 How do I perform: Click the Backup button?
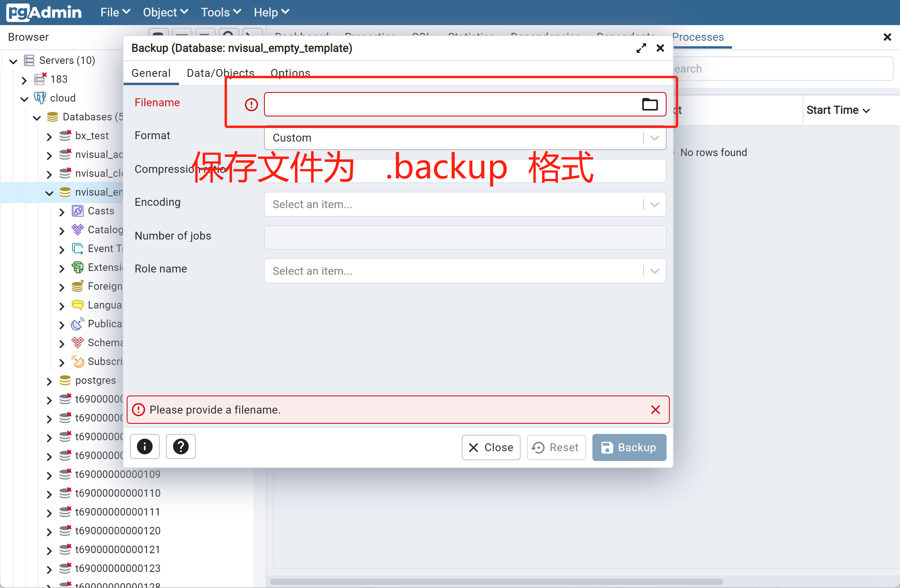click(x=629, y=447)
